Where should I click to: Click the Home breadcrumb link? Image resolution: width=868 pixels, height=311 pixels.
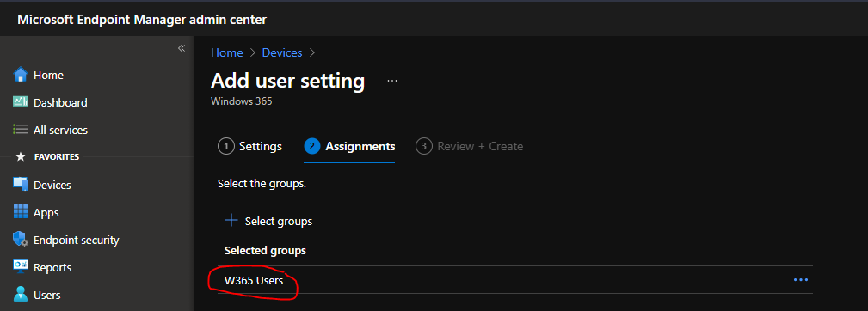tap(227, 52)
